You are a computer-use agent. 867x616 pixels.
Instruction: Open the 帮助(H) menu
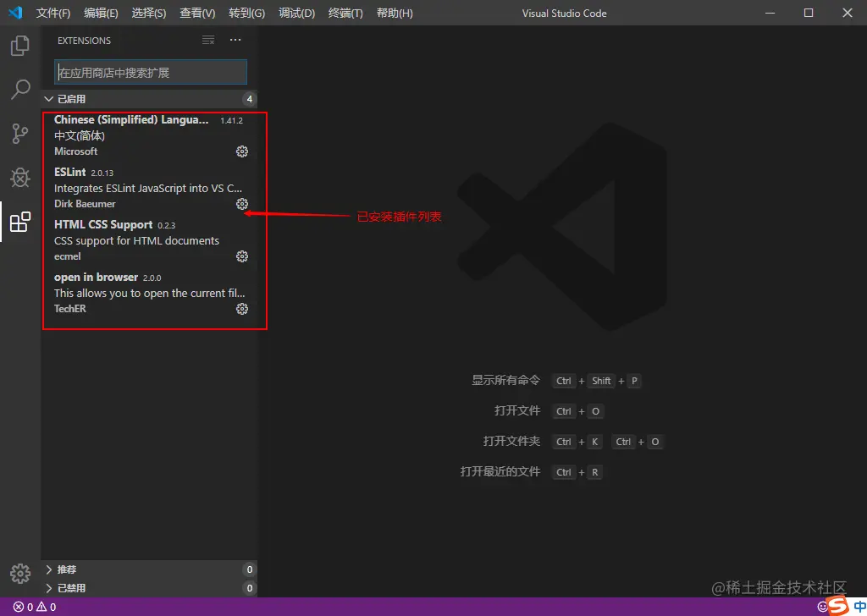pyautogui.click(x=395, y=13)
